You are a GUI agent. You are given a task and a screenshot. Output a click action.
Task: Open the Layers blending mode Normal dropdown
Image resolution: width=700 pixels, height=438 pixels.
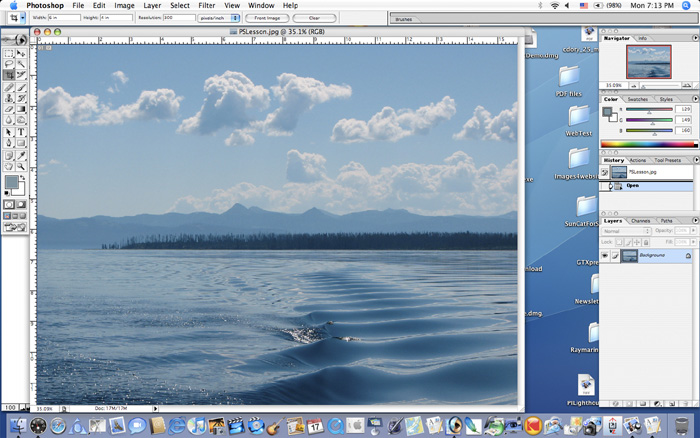click(626, 231)
